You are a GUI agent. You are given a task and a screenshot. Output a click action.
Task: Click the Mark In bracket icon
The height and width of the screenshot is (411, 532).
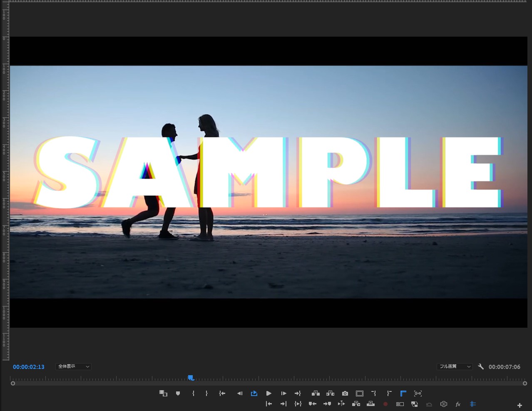(193, 393)
